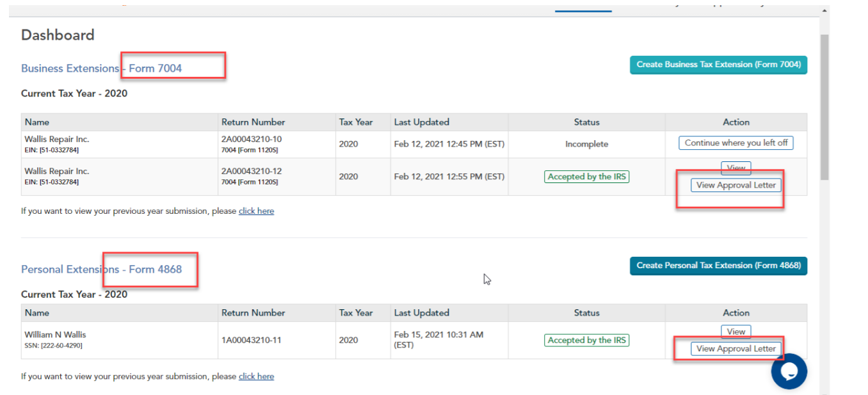The image size is (868, 395).
Task: View the accepted business extension 2A00043210-12
Action: pyautogui.click(x=735, y=168)
